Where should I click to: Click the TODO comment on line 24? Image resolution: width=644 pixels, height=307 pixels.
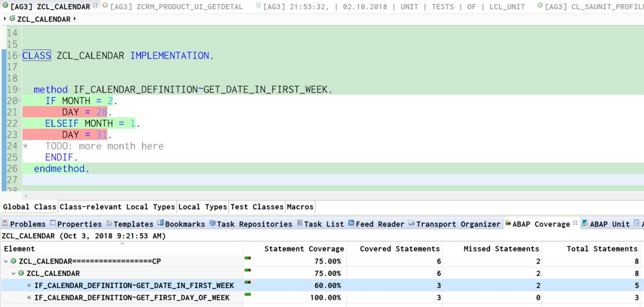[104, 146]
